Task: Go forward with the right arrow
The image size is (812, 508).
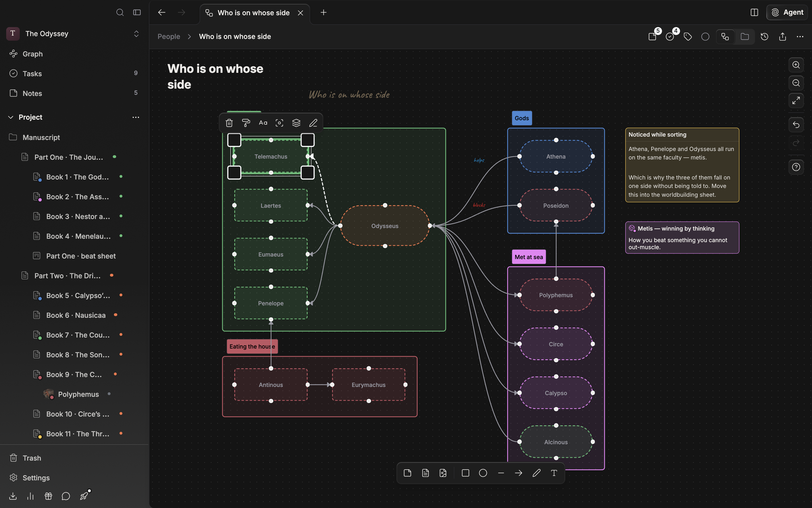Action: 182,12
